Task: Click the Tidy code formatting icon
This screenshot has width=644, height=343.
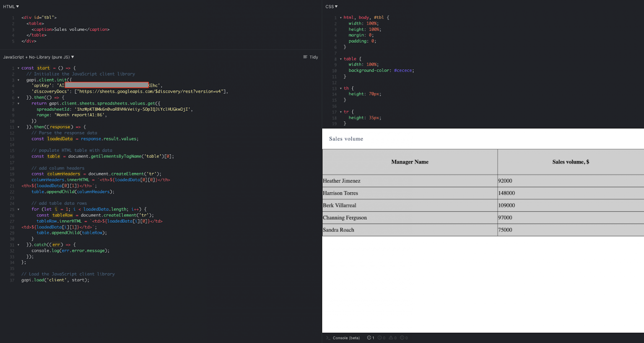Action: (x=305, y=57)
